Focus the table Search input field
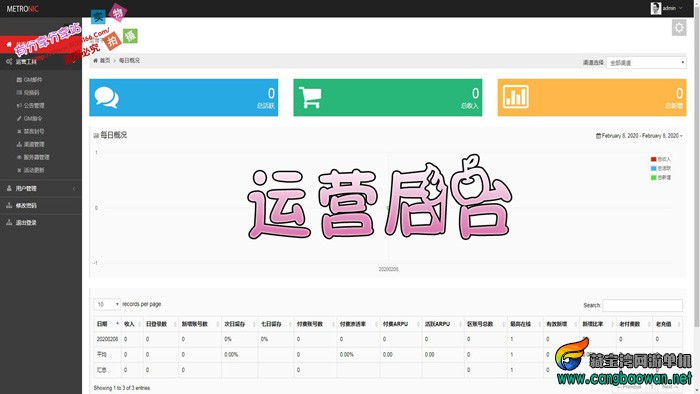Screen dimensions: 700x394 642,305
